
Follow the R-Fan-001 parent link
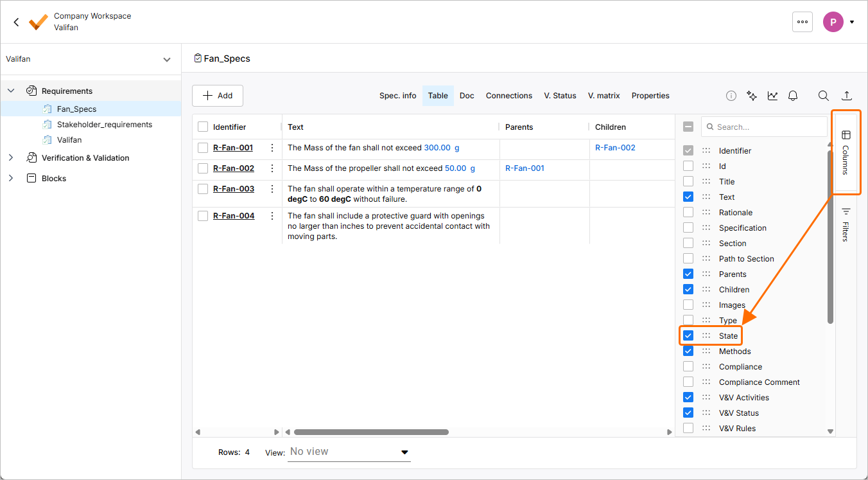pos(525,168)
